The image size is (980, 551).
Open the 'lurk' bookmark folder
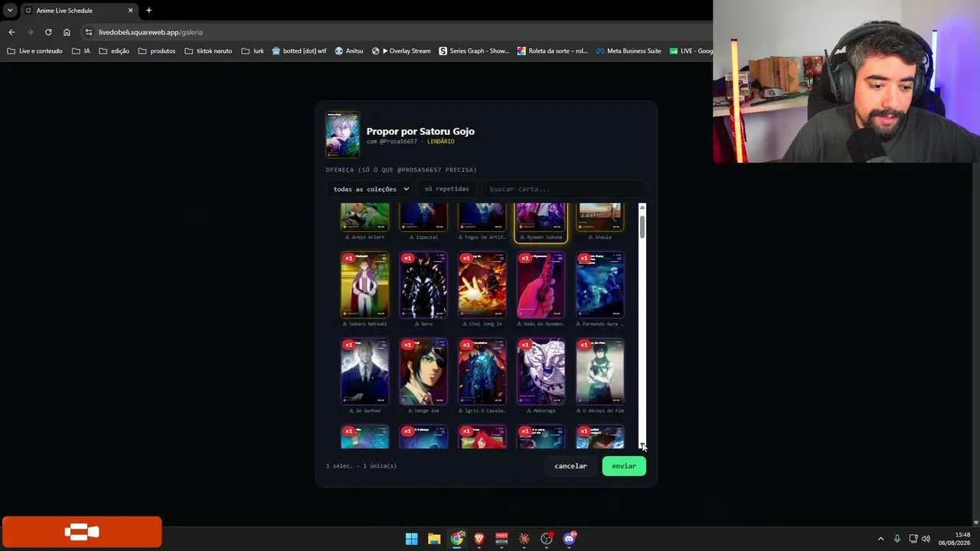[x=252, y=51]
